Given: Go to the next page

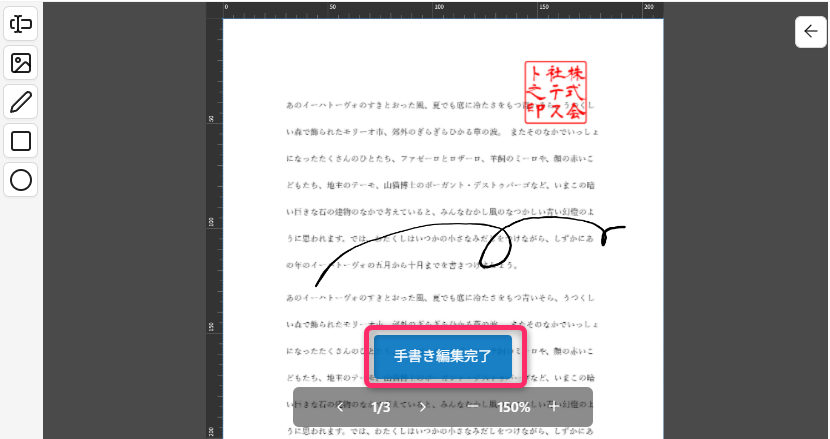Looking at the screenshot, I should (x=422, y=407).
